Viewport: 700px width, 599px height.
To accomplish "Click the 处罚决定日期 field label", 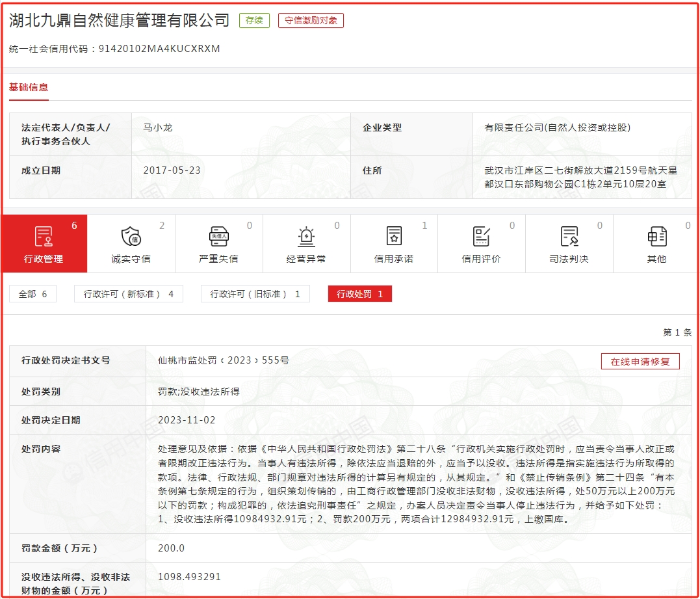I will coord(51,420).
